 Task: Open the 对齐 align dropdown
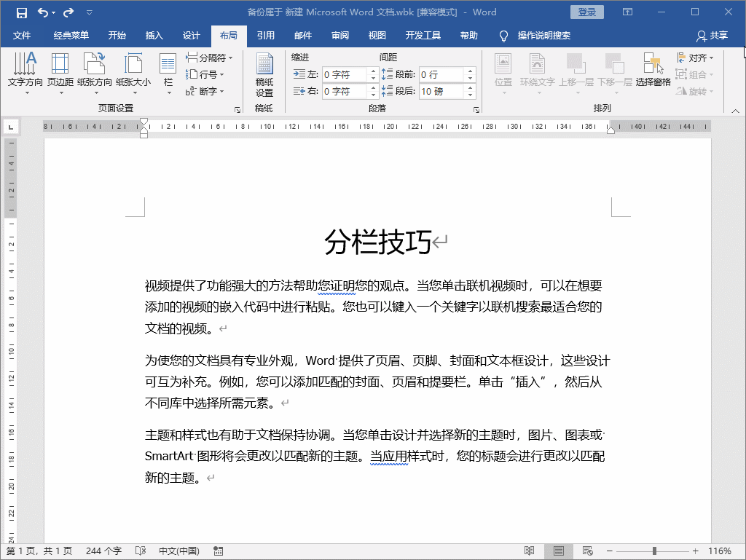tap(695, 58)
